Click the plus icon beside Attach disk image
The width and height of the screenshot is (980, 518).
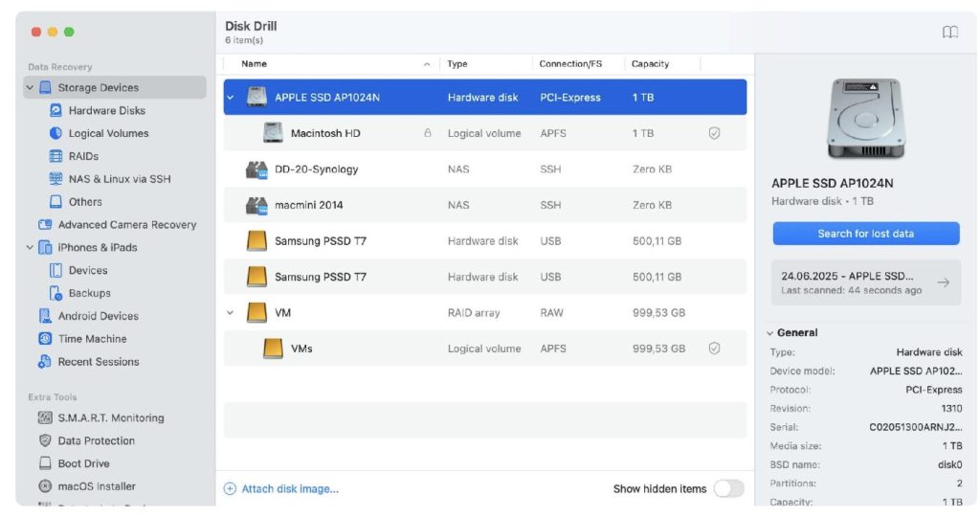(230, 488)
